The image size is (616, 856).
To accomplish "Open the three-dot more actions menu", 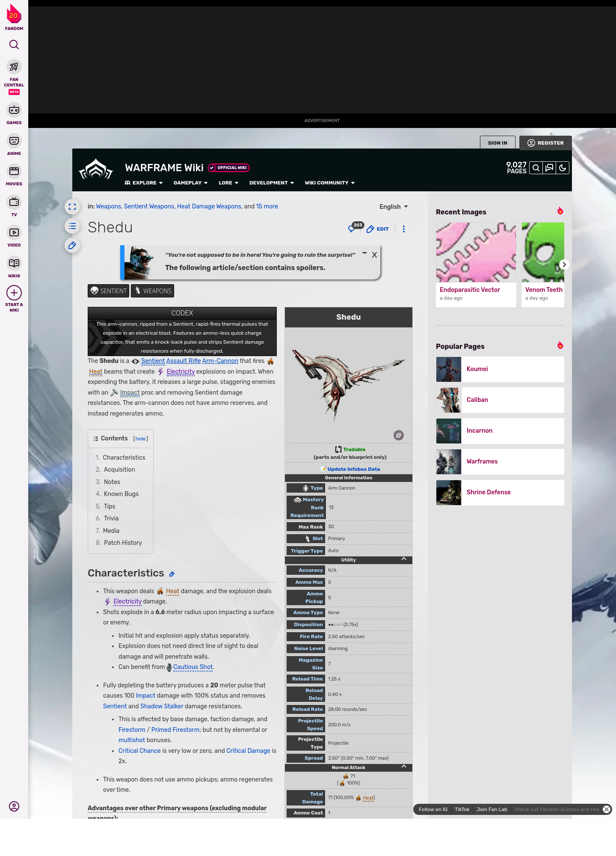I will point(404,229).
